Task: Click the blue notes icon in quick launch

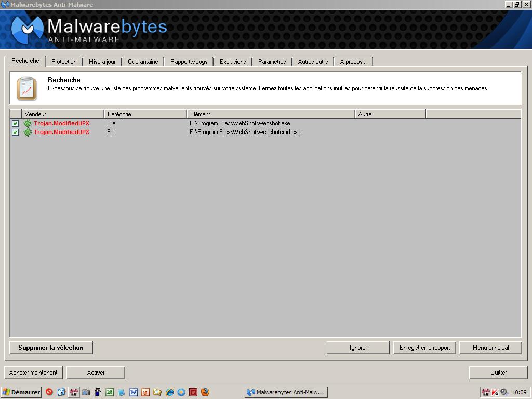Action: click(121, 392)
